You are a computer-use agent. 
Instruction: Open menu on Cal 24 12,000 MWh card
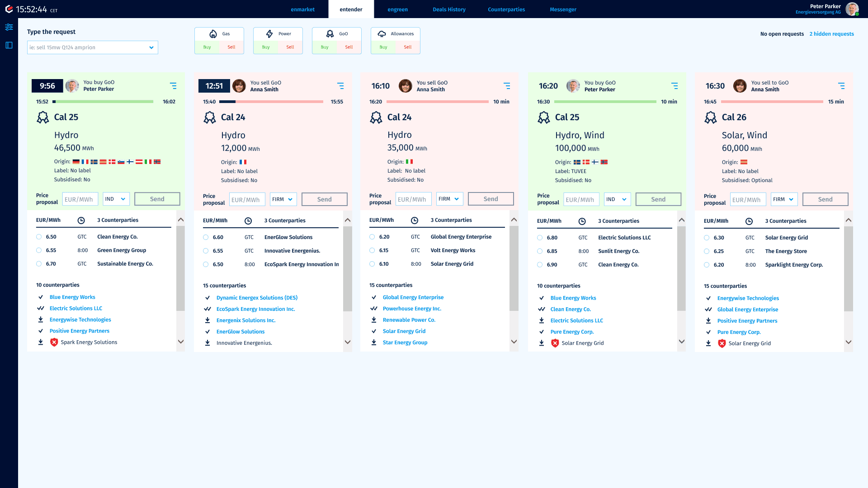pos(340,86)
